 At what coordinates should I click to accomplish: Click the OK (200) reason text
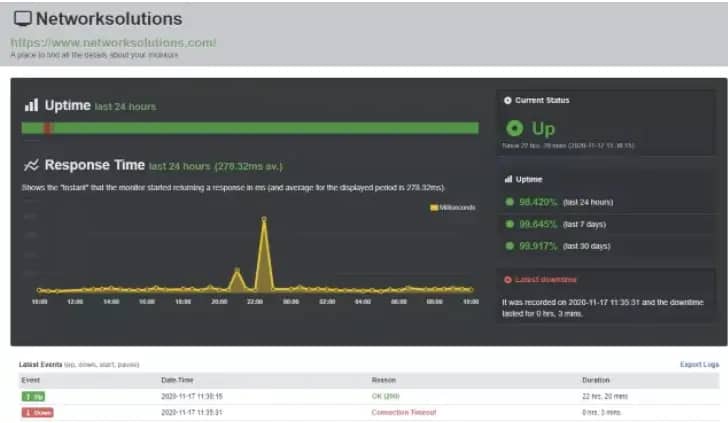[x=385, y=397]
